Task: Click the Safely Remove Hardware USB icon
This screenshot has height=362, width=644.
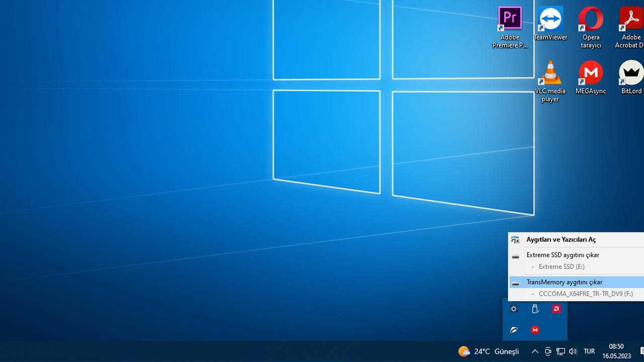Action: coord(535,309)
